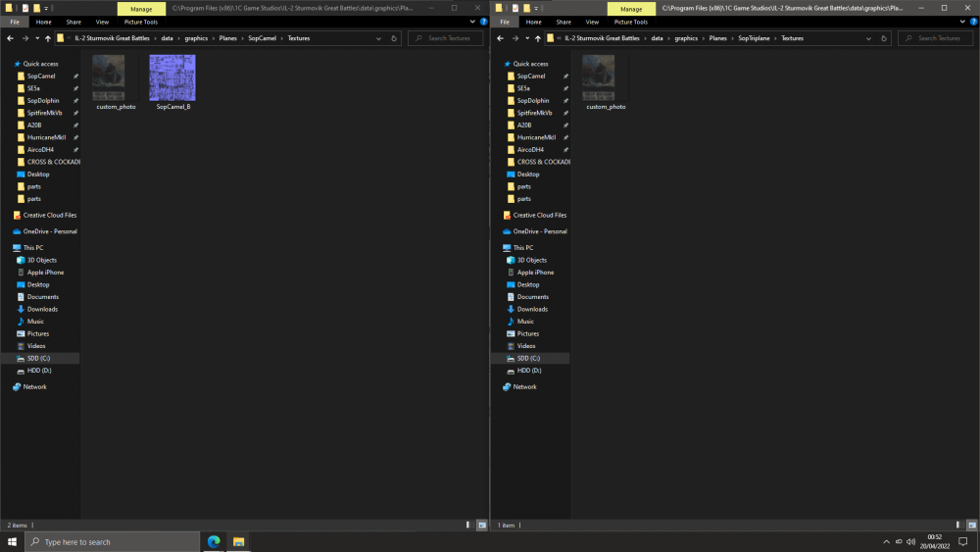
Task: Switch the SopCamel window to details view
Action: pos(468,526)
